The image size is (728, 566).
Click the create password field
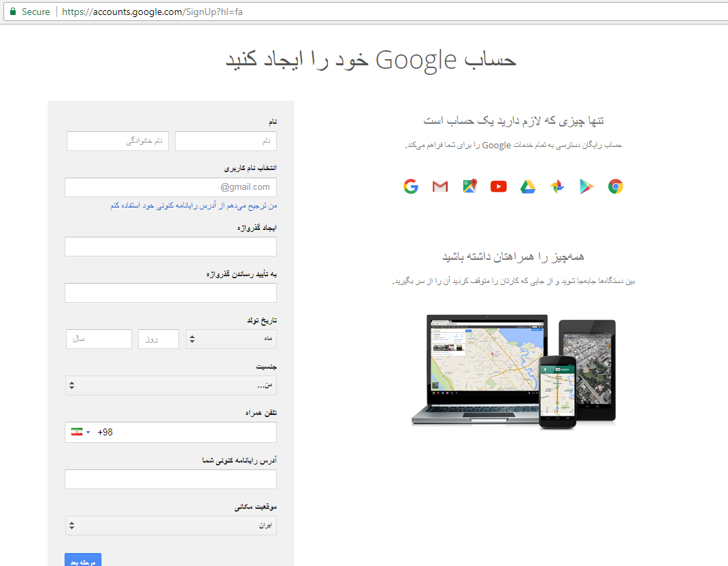171,246
